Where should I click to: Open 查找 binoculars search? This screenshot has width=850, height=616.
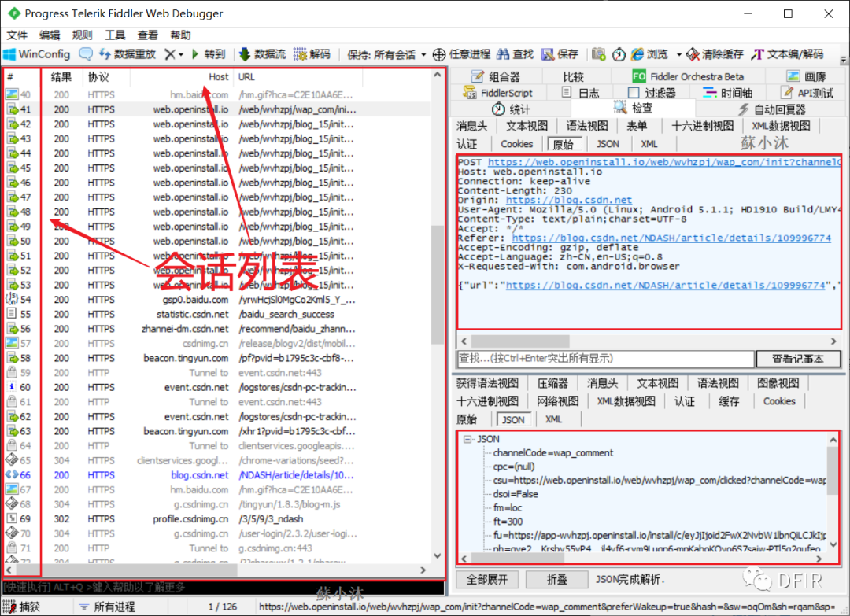[x=516, y=54]
